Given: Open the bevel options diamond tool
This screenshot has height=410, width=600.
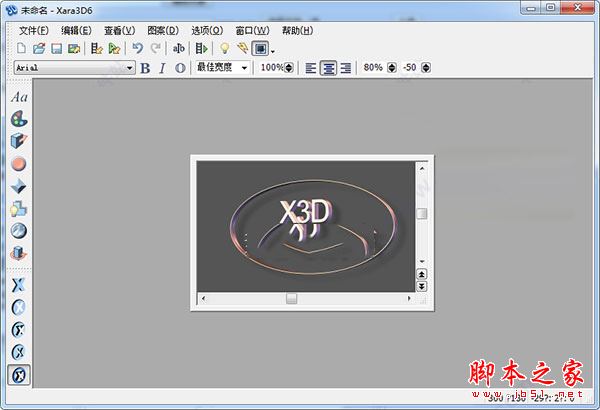Looking at the screenshot, I should click(x=19, y=186).
